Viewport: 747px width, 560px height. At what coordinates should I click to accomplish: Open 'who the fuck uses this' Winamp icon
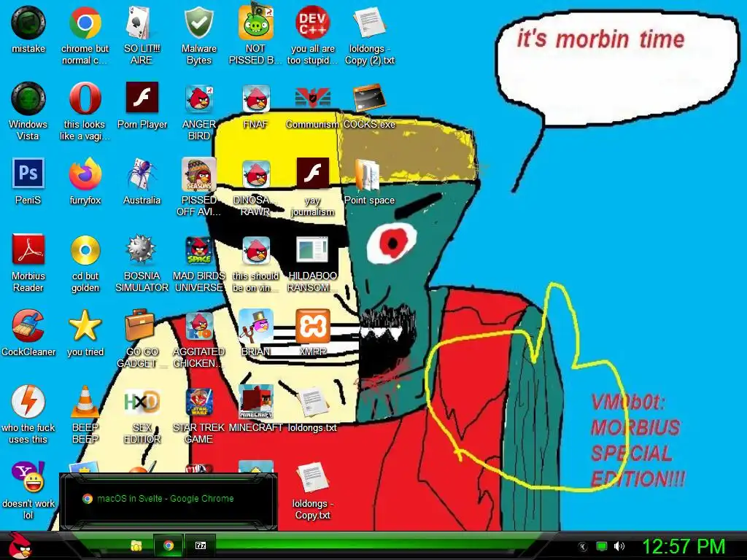pyautogui.click(x=28, y=402)
